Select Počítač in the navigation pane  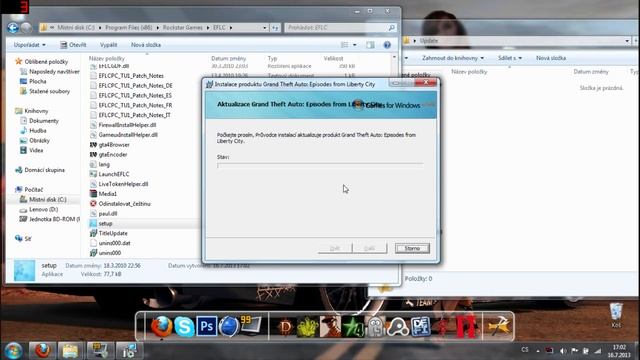point(33,189)
